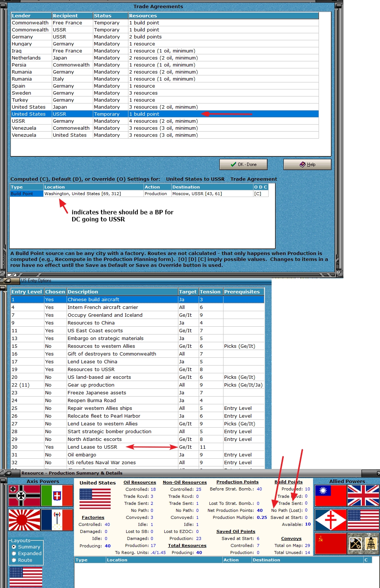Select the Free France cross of Lorraine flag

[x=330, y=520]
